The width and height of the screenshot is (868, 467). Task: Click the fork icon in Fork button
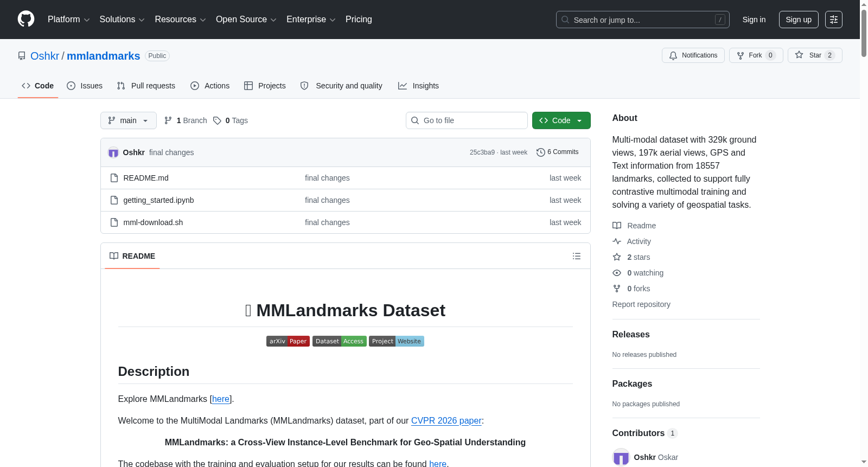click(x=741, y=55)
